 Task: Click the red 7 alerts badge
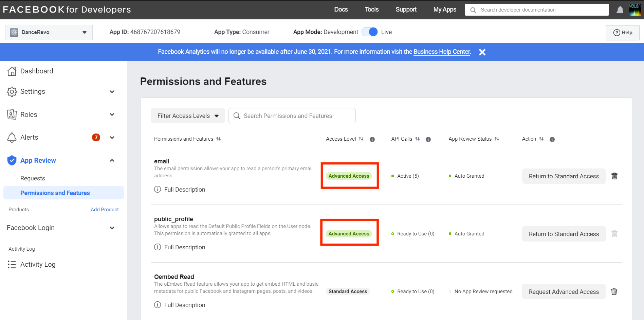[x=96, y=137]
